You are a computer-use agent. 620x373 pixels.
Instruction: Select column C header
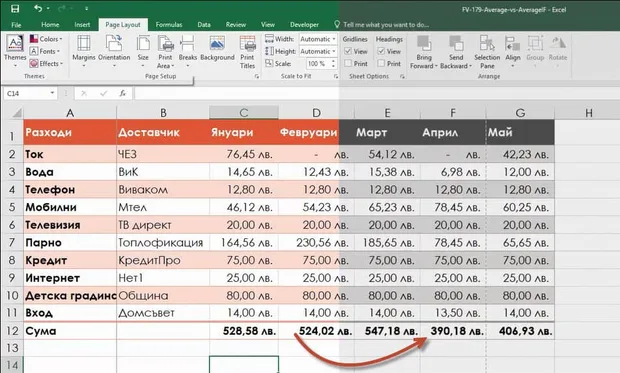click(x=244, y=113)
